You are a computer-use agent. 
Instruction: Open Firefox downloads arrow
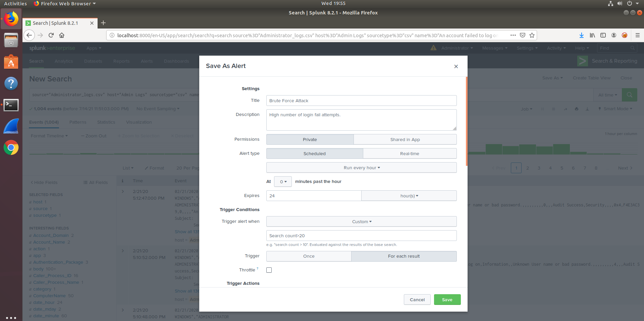pyautogui.click(x=582, y=35)
